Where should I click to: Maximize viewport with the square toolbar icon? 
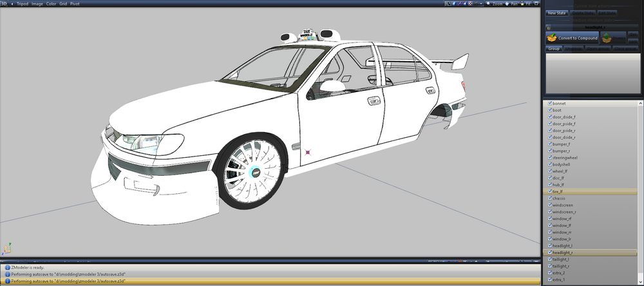(536, 4)
